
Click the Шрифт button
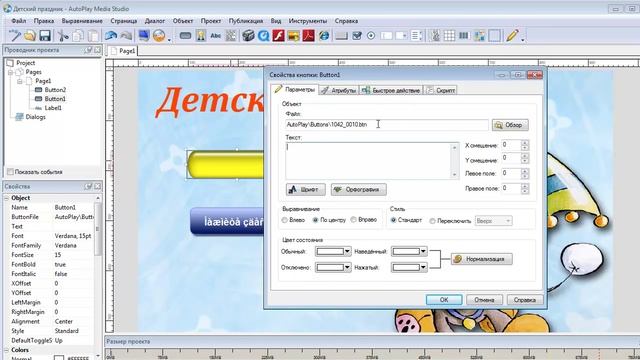[x=305, y=189]
